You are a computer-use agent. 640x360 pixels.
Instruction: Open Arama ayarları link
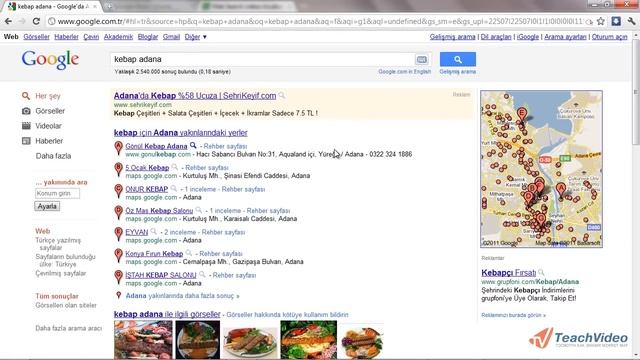pos(565,37)
